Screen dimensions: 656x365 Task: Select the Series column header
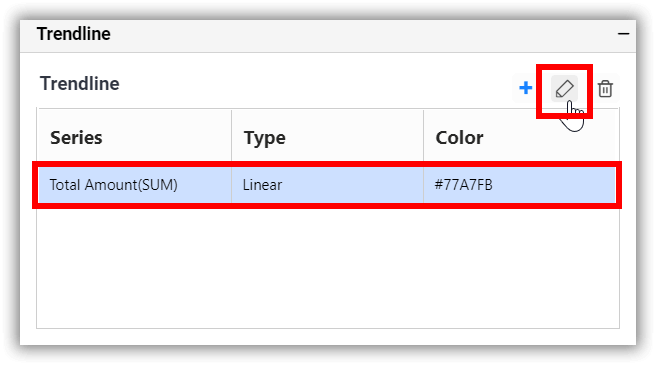pos(76,138)
